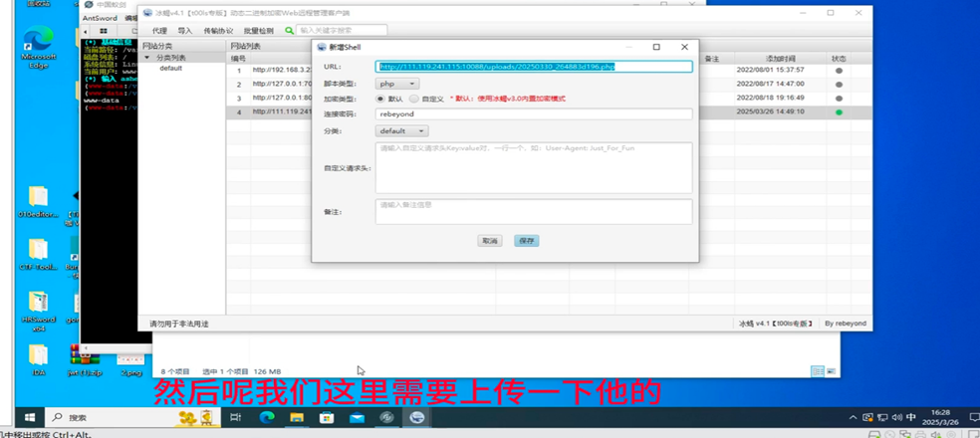Image resolution: width=980 pixels, height=438 pixels.
Task: Open the 脚本类型 php dropdown
Action: click(x=396, y=84)
